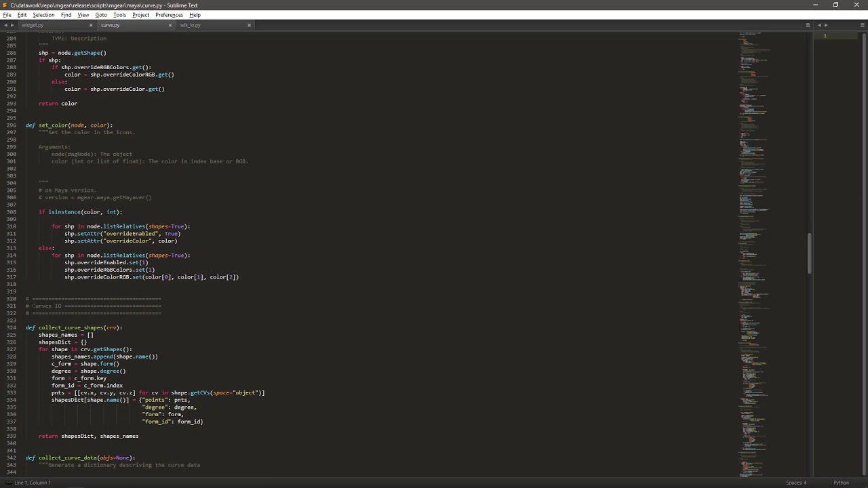This screenshot has height=488, width=868.
Task: Open first pane's tab list dropdown
Action: (x=808, y=25)
